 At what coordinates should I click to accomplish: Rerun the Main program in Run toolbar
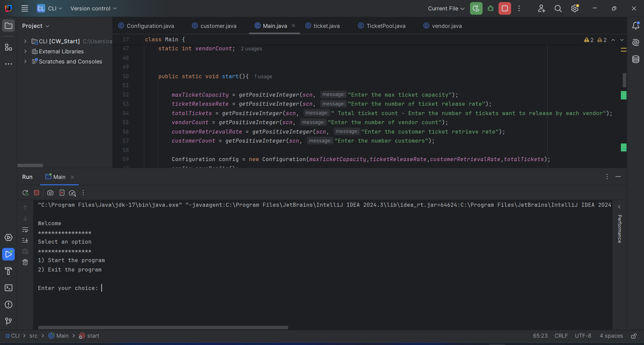25,193
